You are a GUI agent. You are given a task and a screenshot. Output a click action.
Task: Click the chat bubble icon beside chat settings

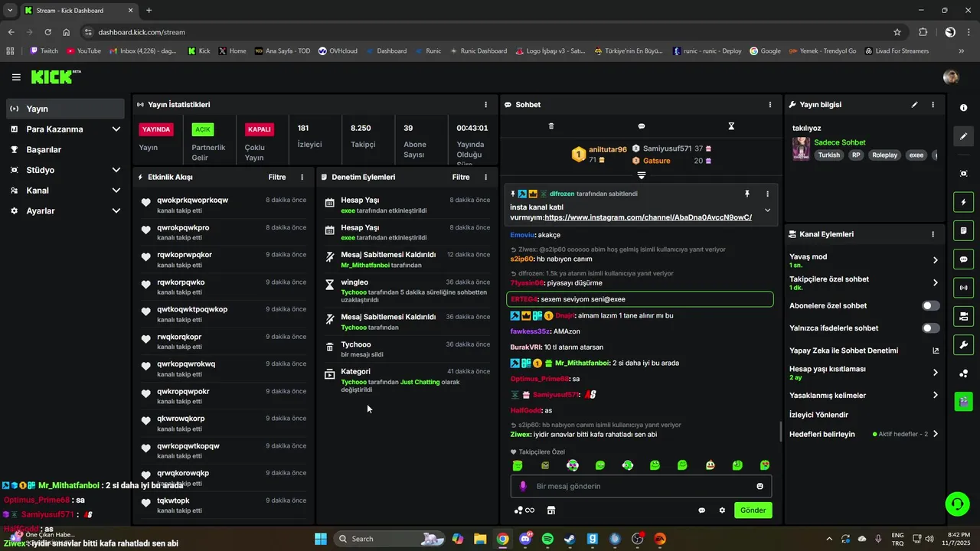coord(701,510)
